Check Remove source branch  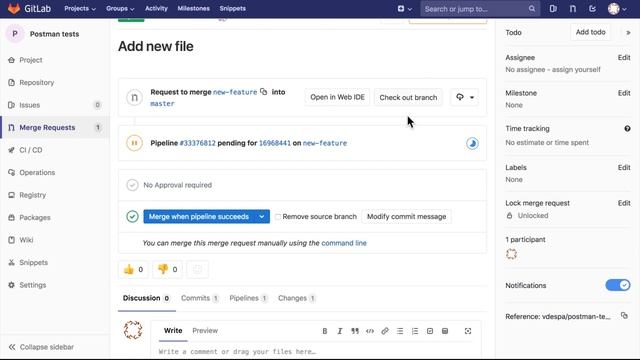[278, 217]
